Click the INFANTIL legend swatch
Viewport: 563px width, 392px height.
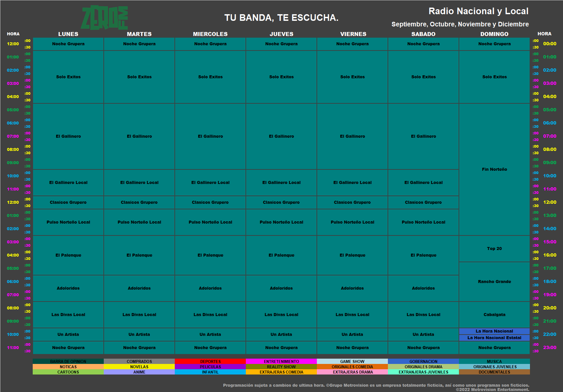210,372
